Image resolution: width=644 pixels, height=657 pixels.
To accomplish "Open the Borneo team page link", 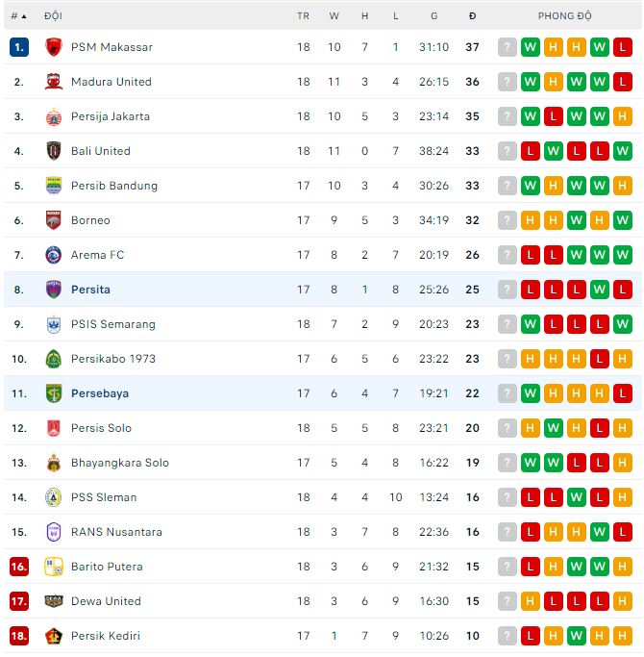I will coord(90,220).
